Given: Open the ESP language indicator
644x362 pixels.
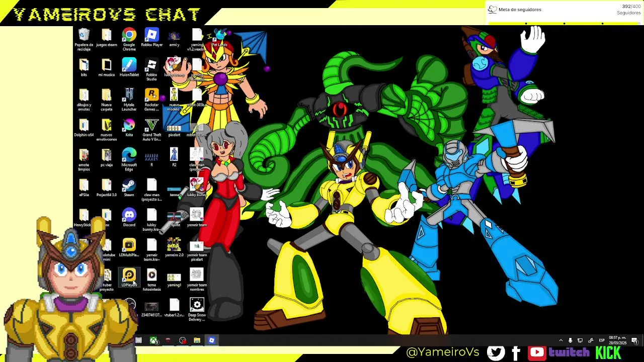Looking at the screenshot, I should [602, 340].
